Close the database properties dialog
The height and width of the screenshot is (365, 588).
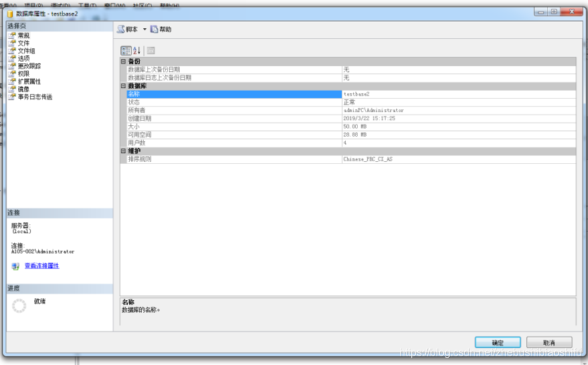(x=572, y=11)
